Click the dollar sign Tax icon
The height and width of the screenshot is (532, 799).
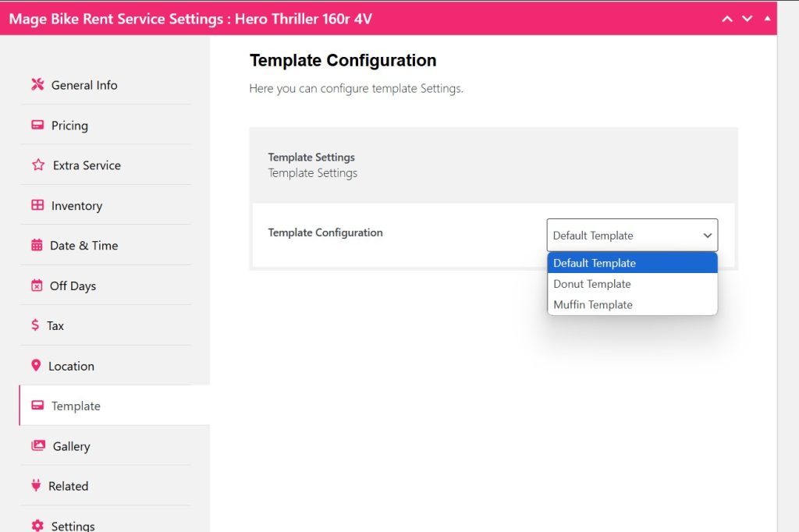(x=35, y=325)
